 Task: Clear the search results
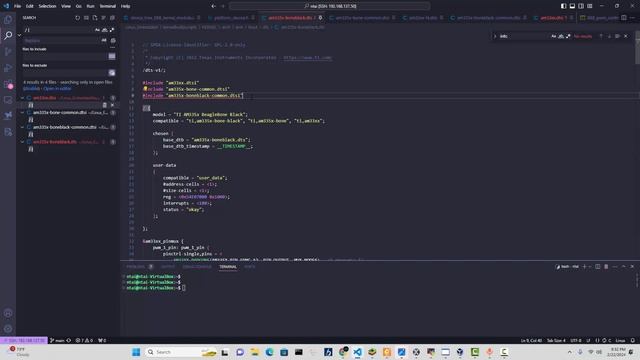[x=86, y=18]
